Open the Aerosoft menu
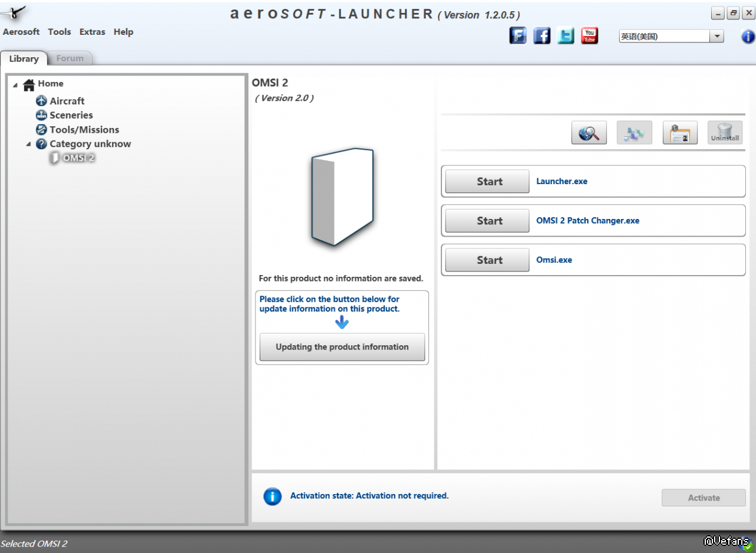756x553 pixels. [21, 32]
